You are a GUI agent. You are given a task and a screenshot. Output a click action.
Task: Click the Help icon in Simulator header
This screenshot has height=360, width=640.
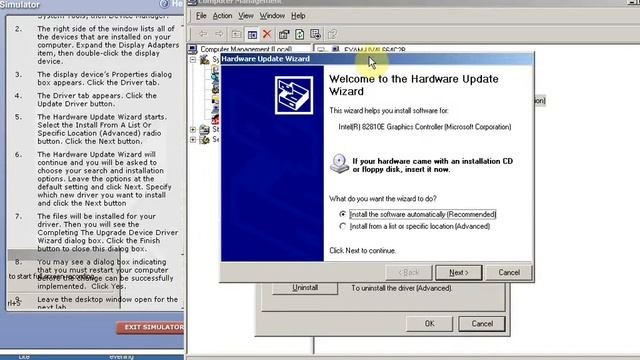[164, 4]
